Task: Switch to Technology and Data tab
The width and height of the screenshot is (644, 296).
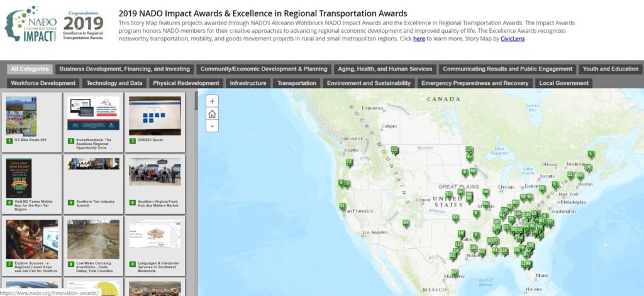Action: [x=114, y=83]
